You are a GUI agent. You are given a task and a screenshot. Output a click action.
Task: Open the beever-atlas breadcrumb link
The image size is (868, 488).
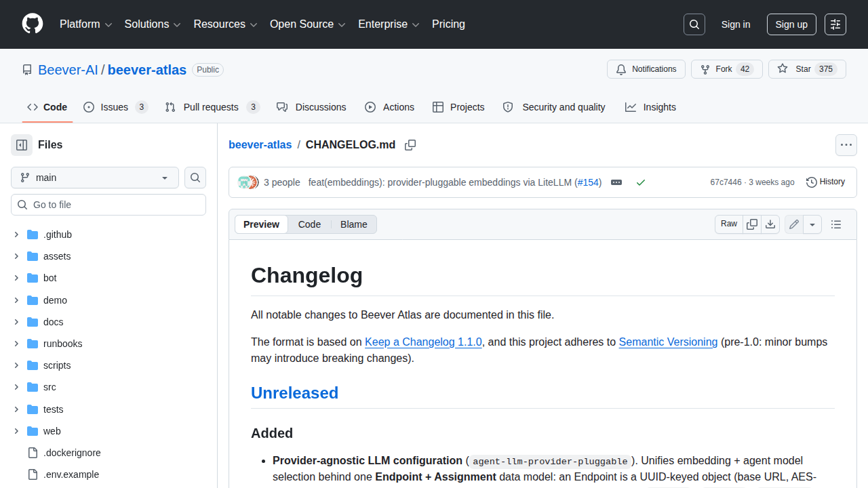(260, 145)
